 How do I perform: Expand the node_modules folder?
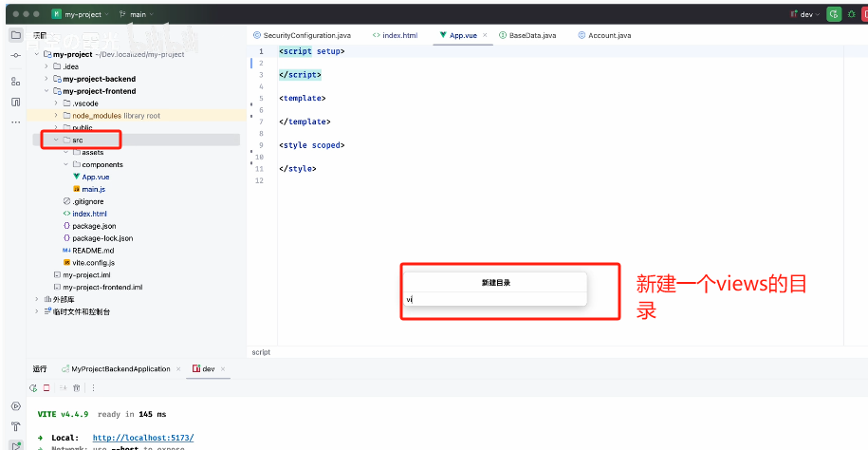[x=56, y=115]
